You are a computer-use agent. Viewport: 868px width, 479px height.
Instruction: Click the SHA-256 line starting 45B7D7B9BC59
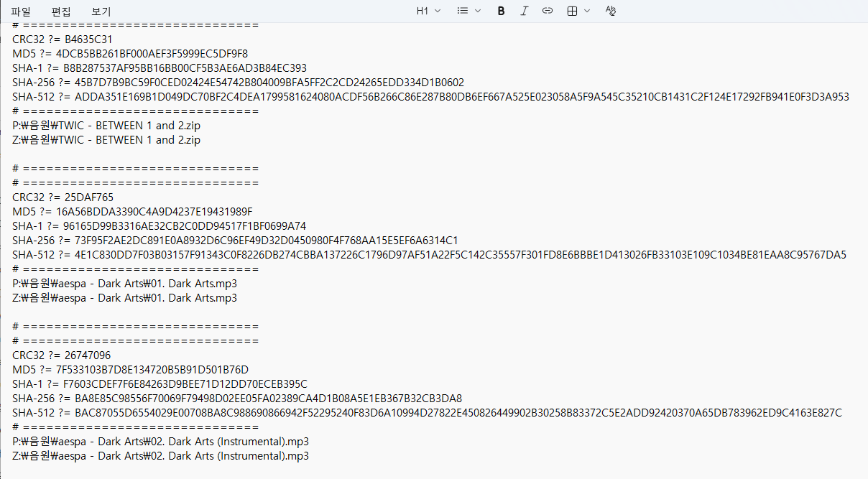238,83
